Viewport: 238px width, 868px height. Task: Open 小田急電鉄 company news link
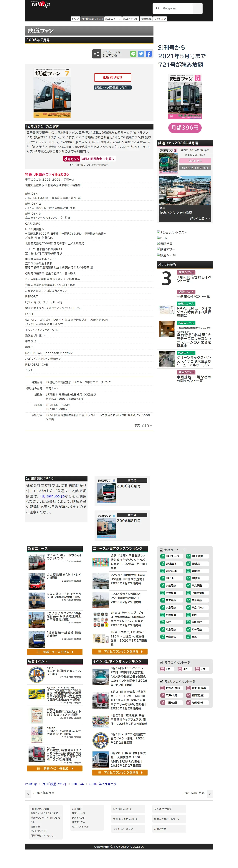(x=198, y=593)
